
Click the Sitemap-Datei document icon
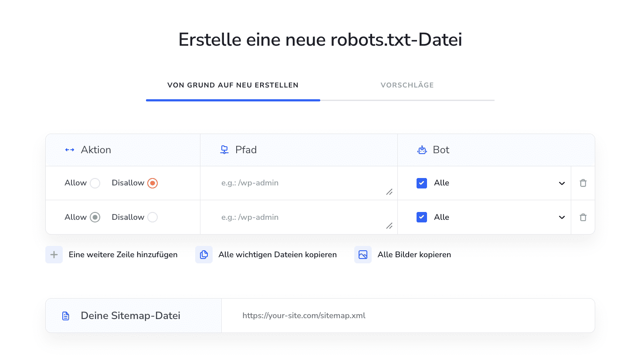click(x=65, y=315)
